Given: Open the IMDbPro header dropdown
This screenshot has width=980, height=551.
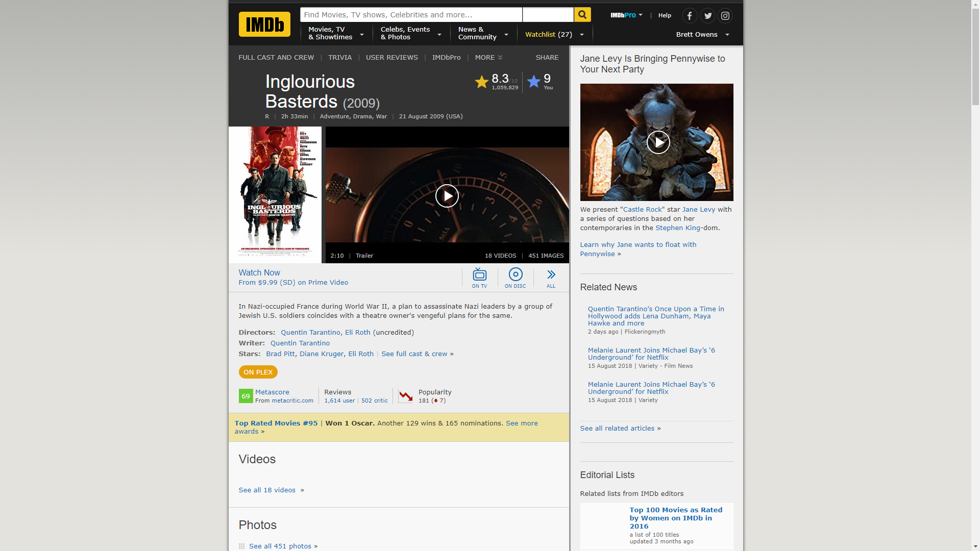Looking at the screenshot, I should coord(626,15).
